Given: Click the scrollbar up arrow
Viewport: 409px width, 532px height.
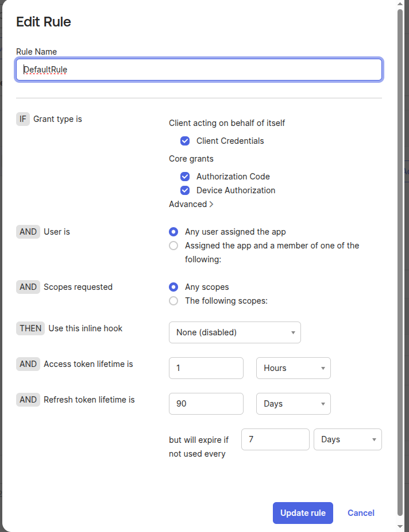Looking at the screenshot, I should coord(400,5).
